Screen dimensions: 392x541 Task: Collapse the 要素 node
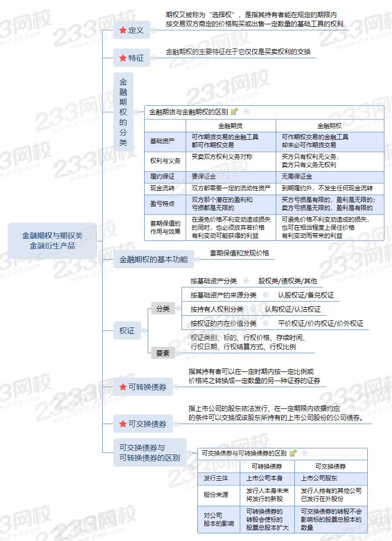[x=178, y=353]
